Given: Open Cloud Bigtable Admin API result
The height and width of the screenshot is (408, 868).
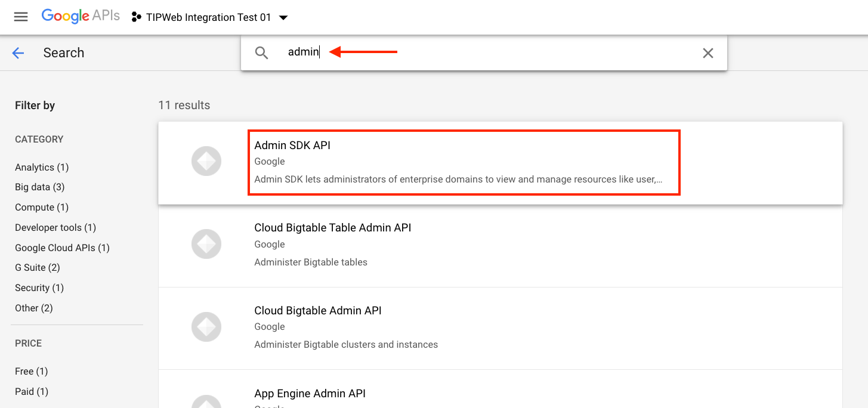Looking at the screenshot, I should pyautogui.click(x=500, y=328).
